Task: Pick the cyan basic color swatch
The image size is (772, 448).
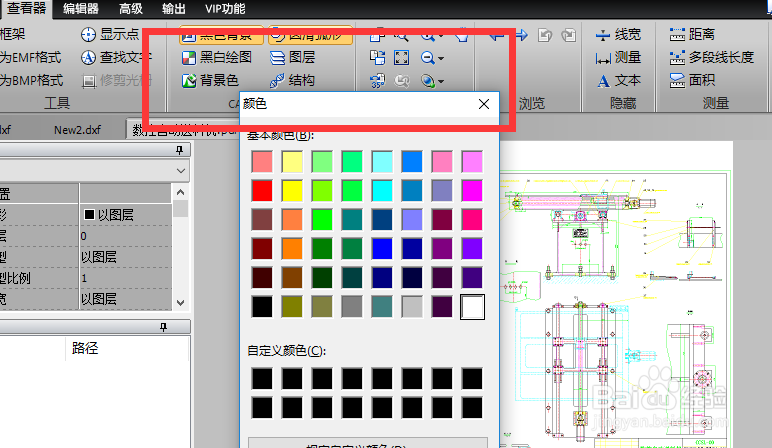Action: (382, 191)
